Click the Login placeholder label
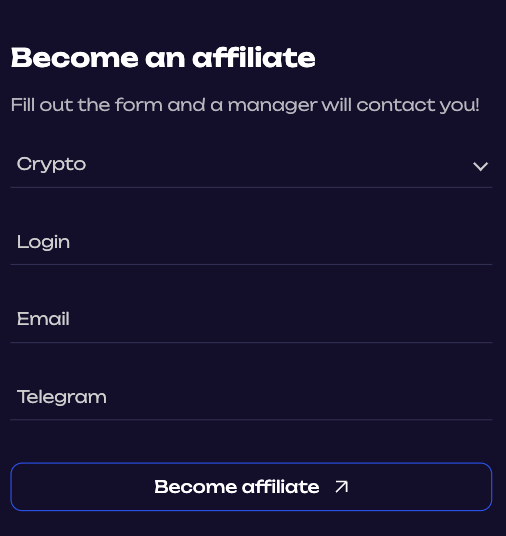The width and height of the screenshot is (506, 536). (x=43, y=242)
